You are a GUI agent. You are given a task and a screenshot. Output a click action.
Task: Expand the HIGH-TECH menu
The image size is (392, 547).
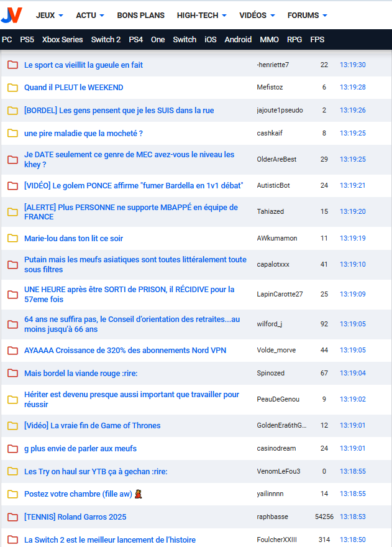click(201, 15)
